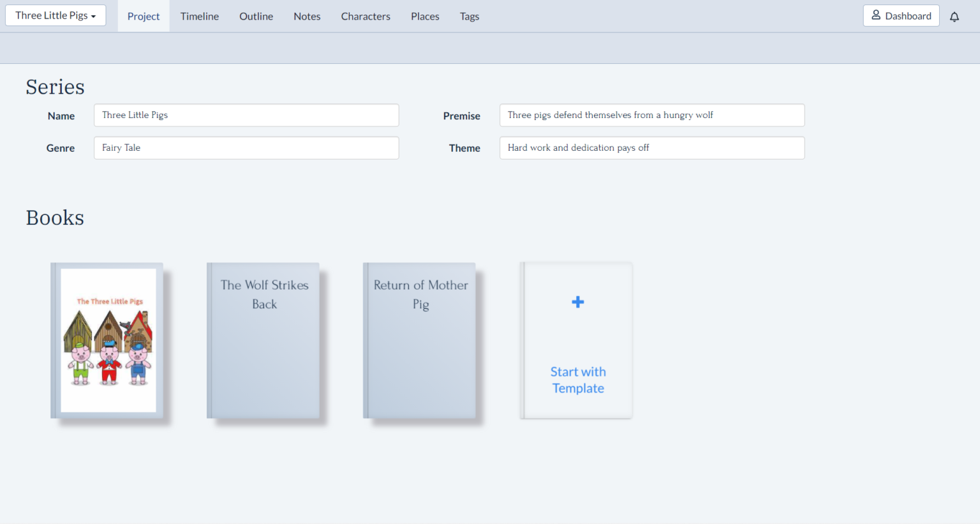Viewport: 980px width, 524px height.
Task: Navigate to the Places tab
Action: [x=425, y=17]
